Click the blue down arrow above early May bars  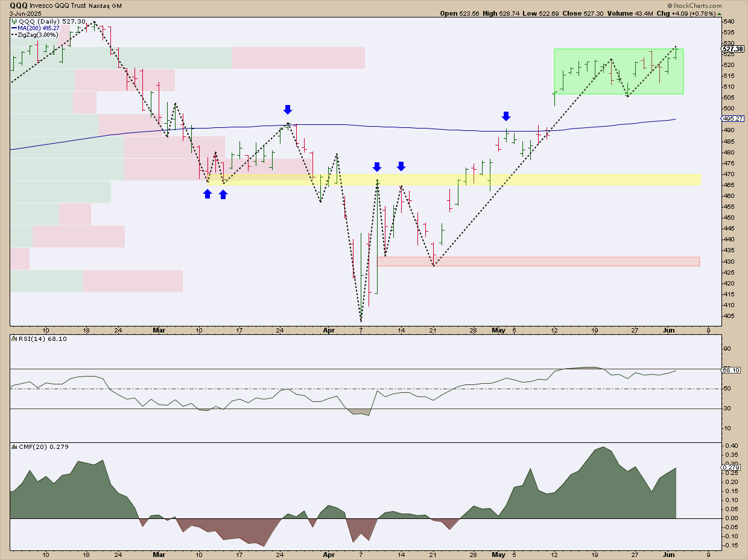click(506, 116)
